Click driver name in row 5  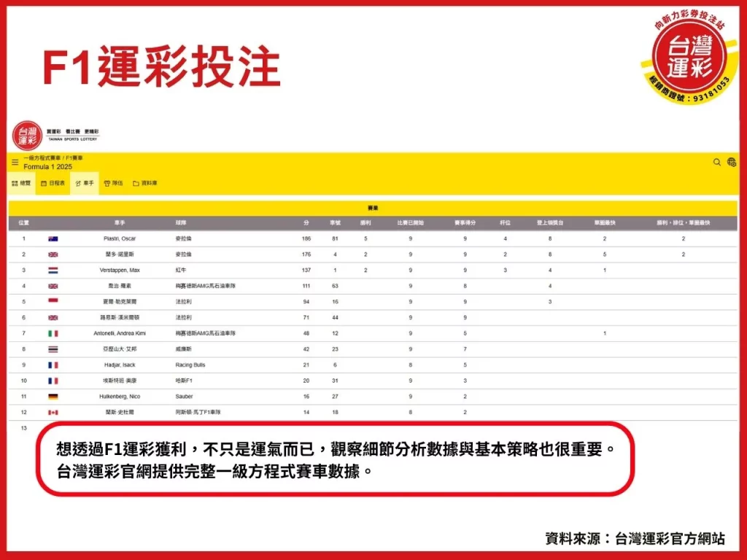pos(120,302)
